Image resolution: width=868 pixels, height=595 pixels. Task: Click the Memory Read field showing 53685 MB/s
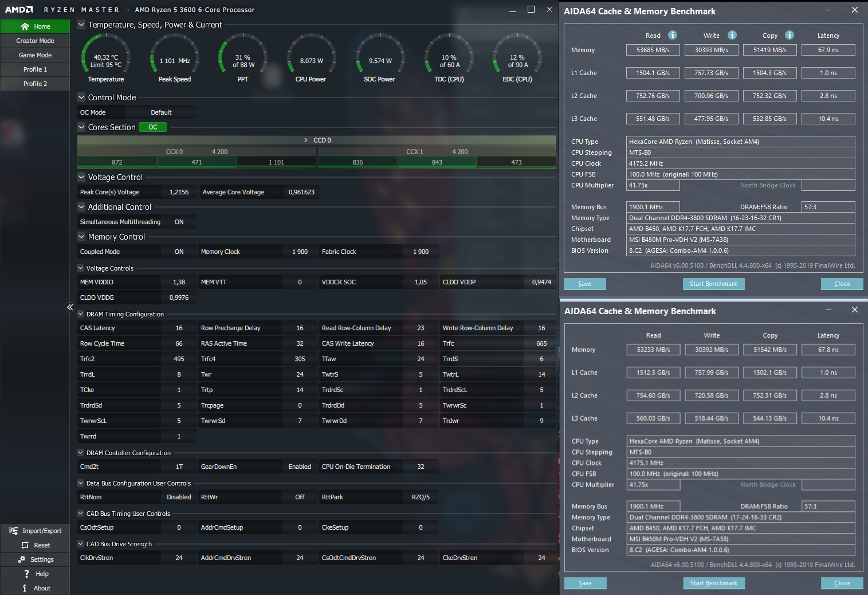[653, 50]
